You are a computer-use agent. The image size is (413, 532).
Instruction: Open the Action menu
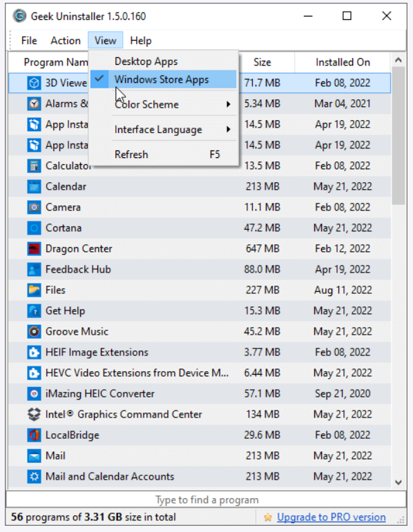tap(66, 41)
